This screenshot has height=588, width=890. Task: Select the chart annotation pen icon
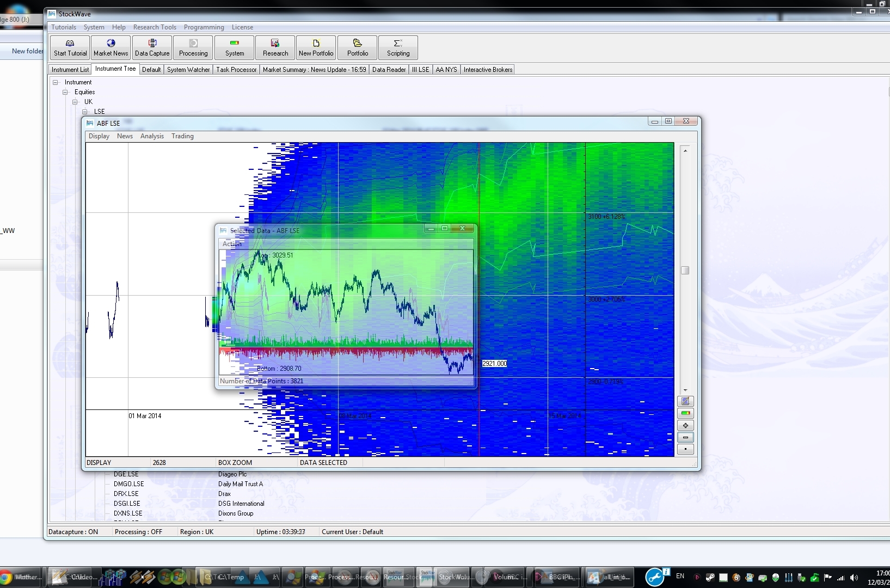[686, 401]
